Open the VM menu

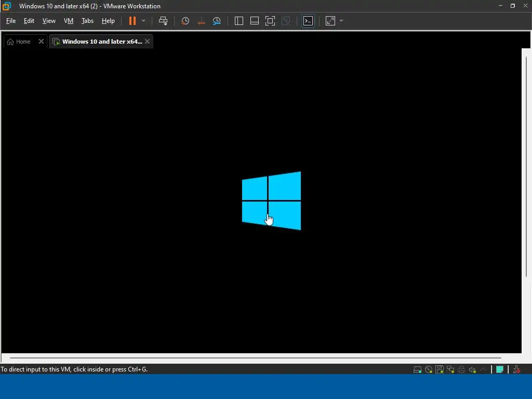[69, 21]
